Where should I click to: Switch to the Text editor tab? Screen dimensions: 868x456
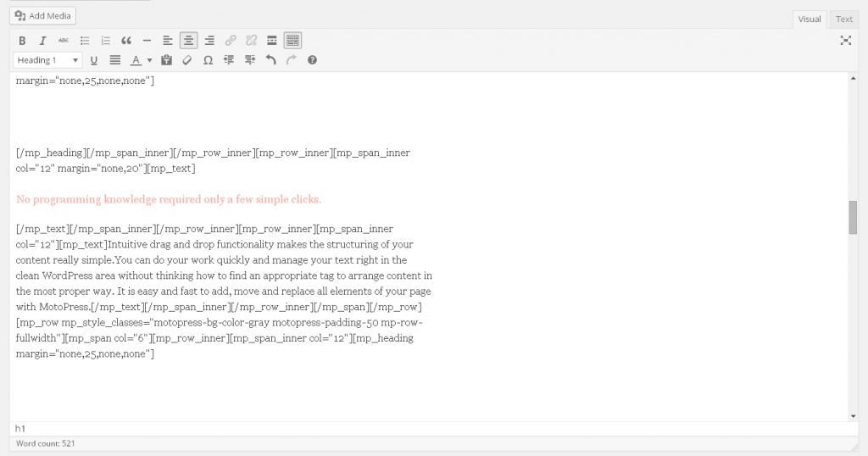844,19
